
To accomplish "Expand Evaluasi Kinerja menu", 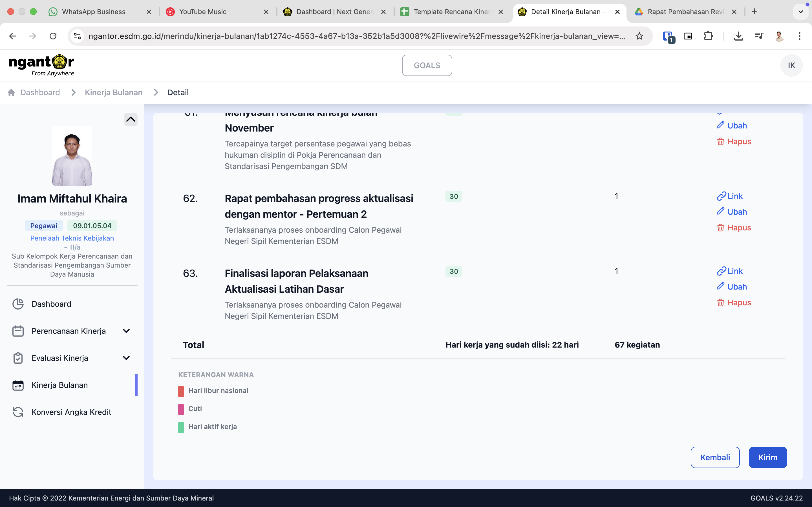I will (x=126, y=358).
